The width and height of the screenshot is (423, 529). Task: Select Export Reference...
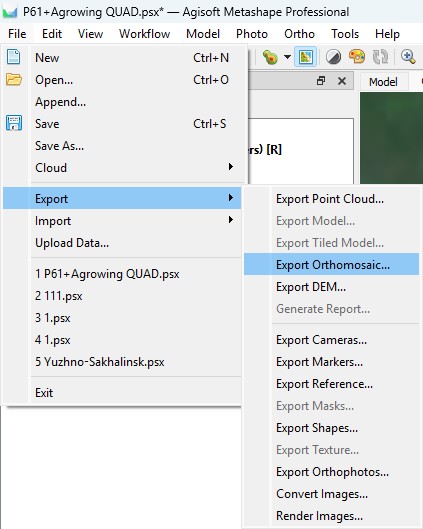(x=332, y=384)
